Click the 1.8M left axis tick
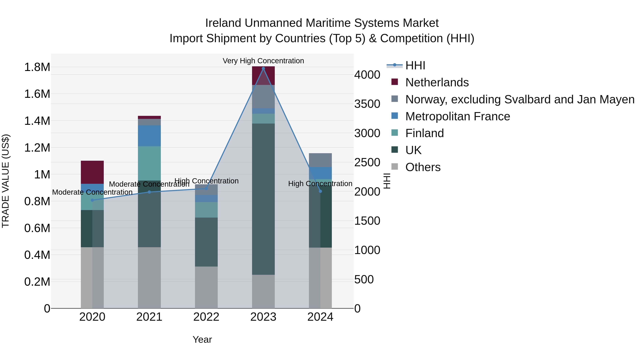 [x=37, y=67]
